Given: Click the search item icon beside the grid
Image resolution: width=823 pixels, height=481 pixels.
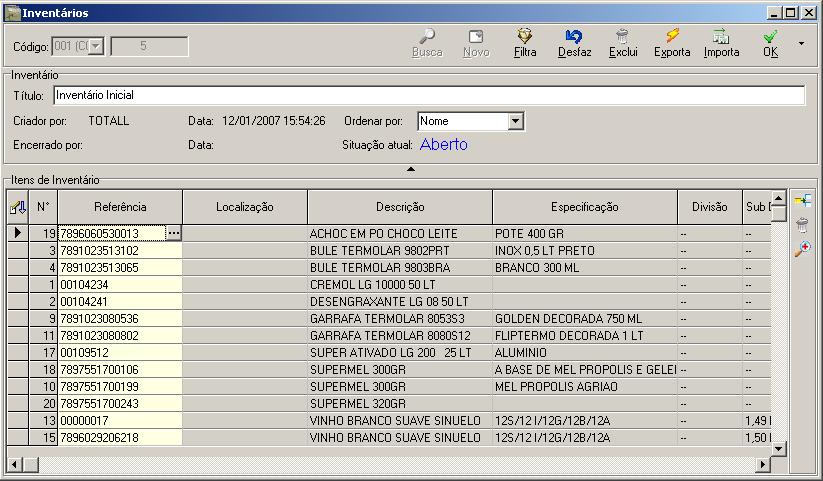Looking at the screenshot, I should pos(803,249).
